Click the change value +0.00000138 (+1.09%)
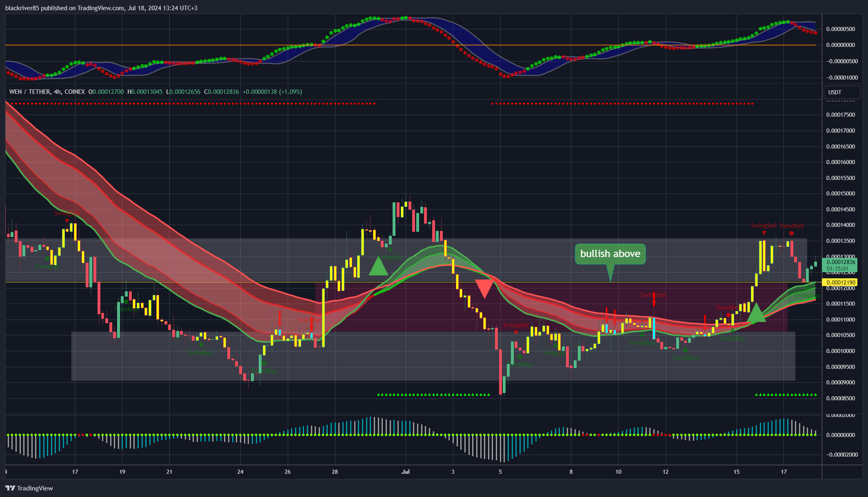This screenshot has width=868, height=497. click(x=272, y=92)
